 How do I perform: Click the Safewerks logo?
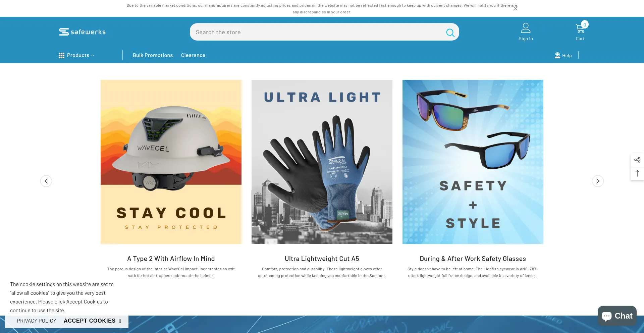tap(82, 32)
